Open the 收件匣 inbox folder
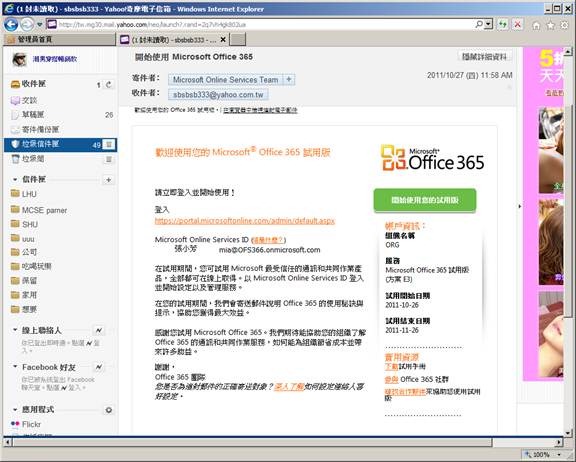Image resolution: width=576 pixels, height=462 pixels. click(34, 84)
